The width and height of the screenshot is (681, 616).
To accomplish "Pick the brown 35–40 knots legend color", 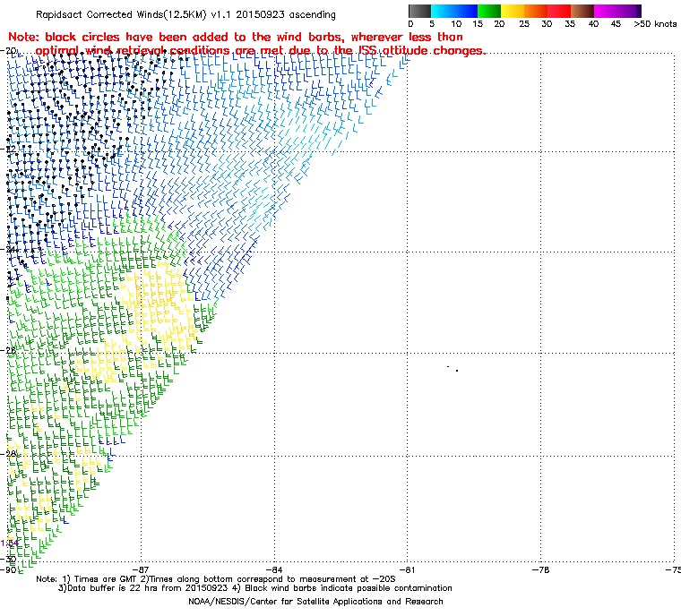I will pyautogui.click(x=582, y=11).
